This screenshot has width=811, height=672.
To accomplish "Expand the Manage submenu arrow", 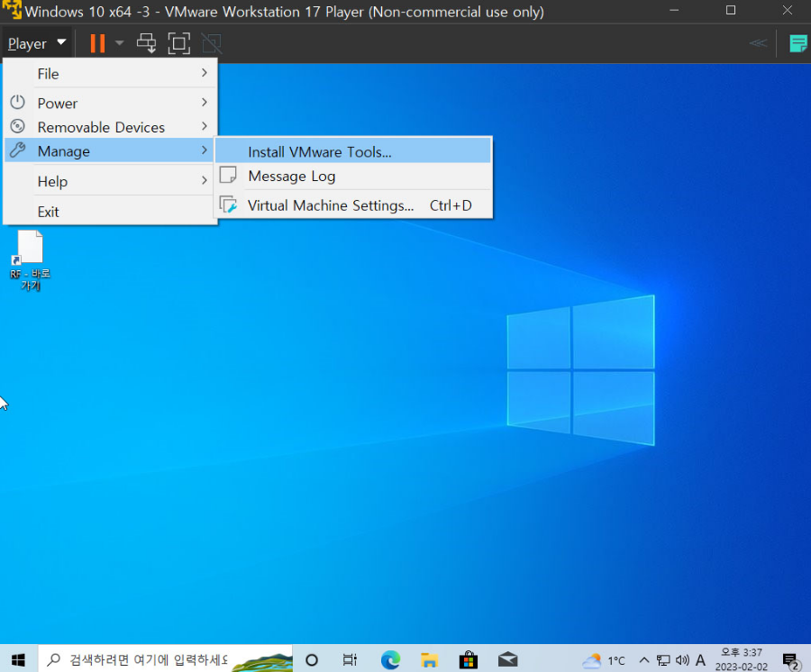I will tap(205, 150).
